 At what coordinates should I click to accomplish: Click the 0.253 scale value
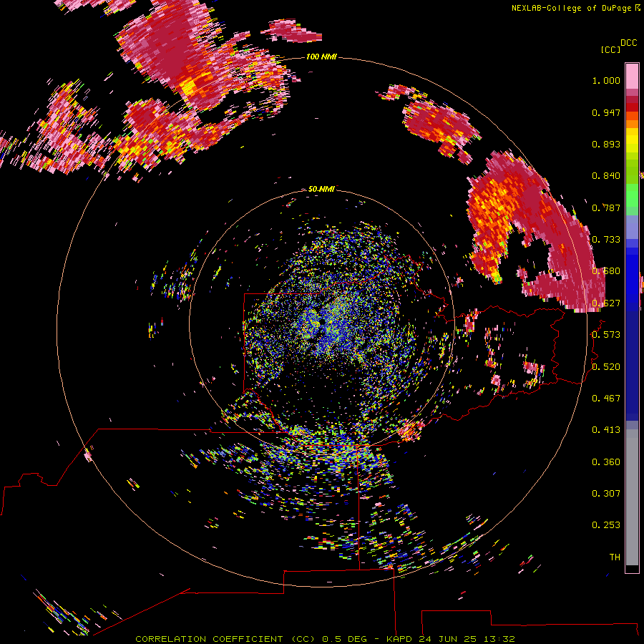pyautogui.click(x=606, y=525)
